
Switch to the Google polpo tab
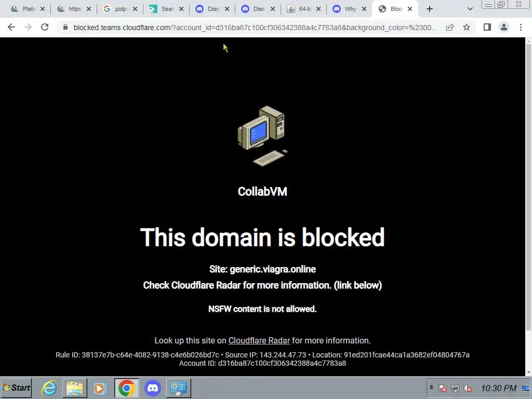point(116,9)
